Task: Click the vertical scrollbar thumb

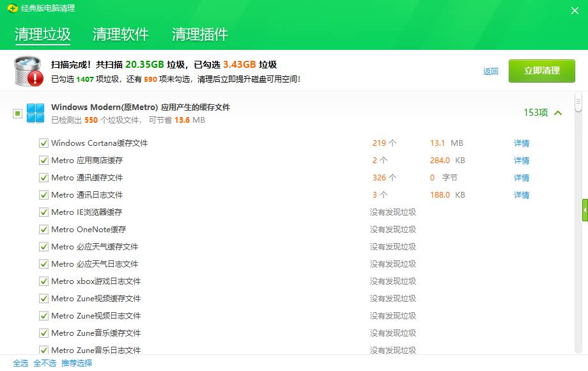Action: click(x=578, y=102)
